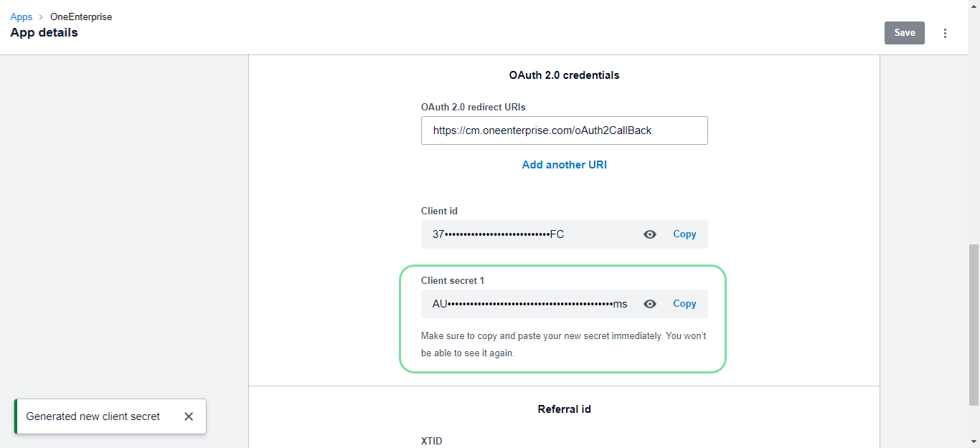Click the masked Client secret 1 value
This screenshot has height=448, width=980.
[x=529, y=304]
